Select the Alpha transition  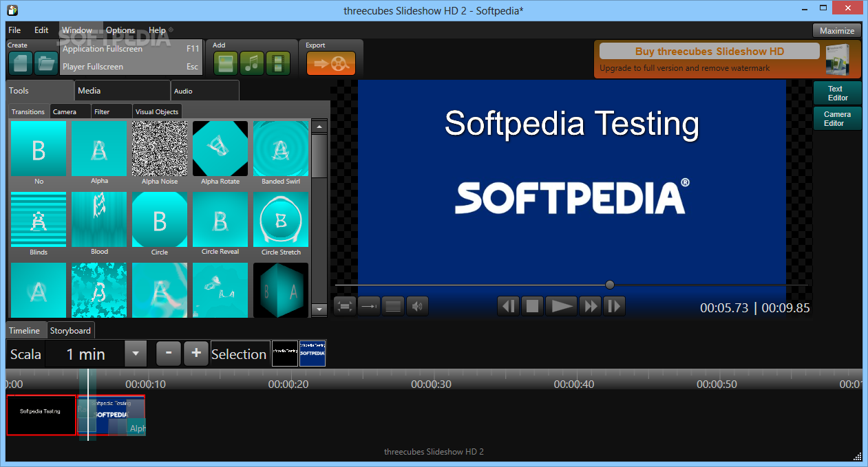[x=99, y=149]
